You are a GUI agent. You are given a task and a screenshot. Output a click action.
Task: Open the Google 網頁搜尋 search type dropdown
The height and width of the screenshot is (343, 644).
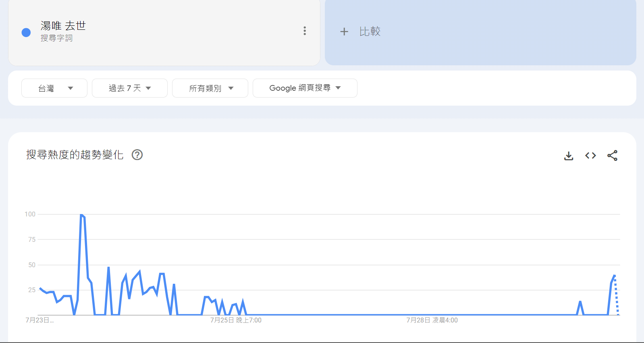point(305,88)
